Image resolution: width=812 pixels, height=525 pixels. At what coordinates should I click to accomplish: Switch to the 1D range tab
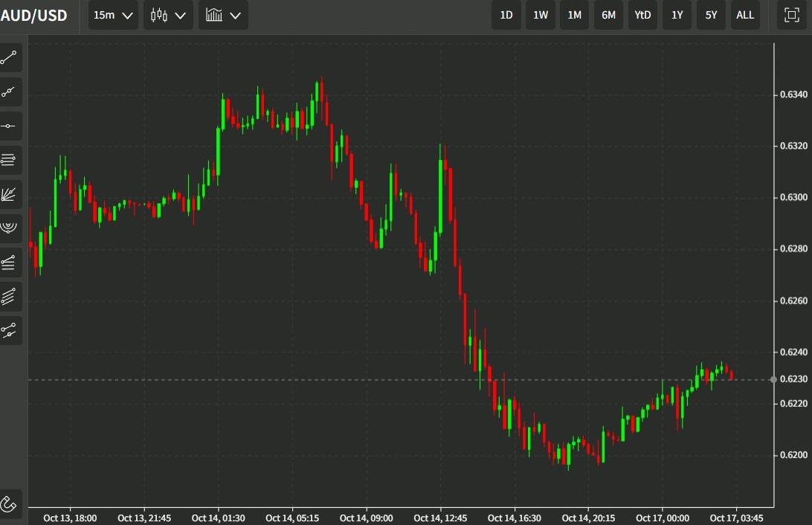point(506,15)
